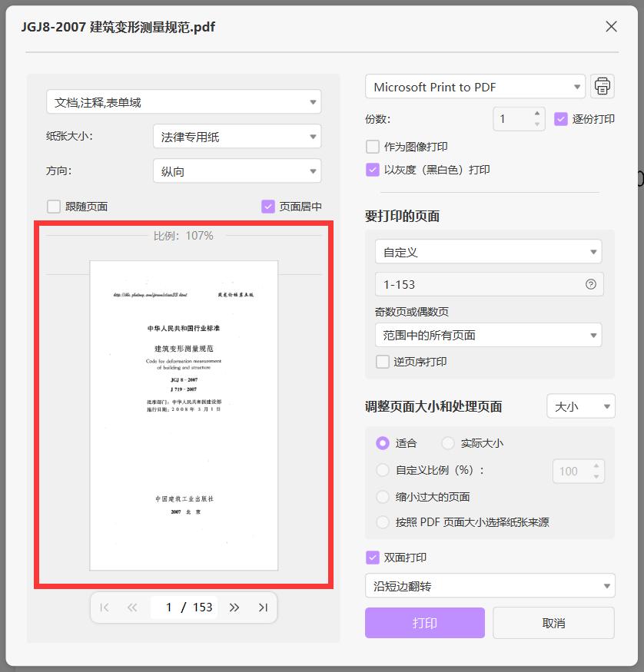Choose 缩小过大的页面 radio option
The image size is (644, 672).
(382, 497)
